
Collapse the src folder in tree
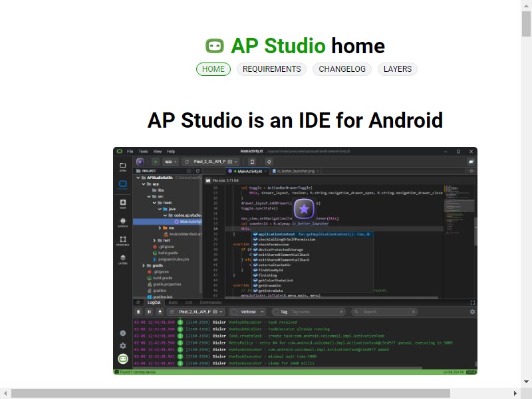[149, 196]
